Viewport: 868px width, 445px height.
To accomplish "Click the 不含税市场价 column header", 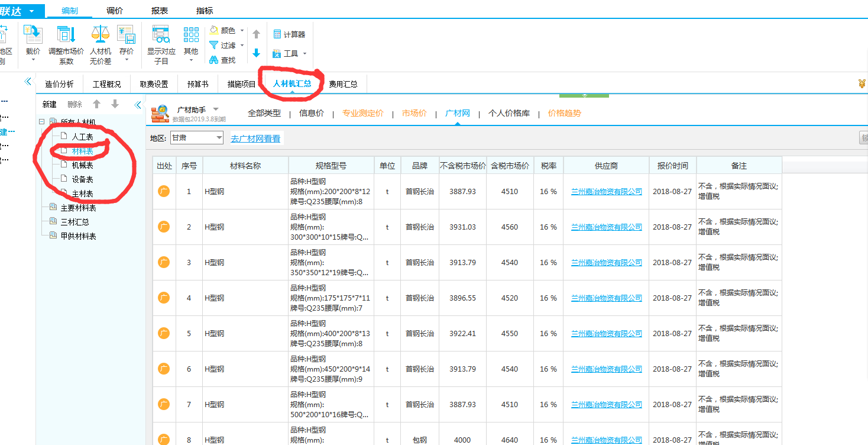I will [x=463, y=166].
